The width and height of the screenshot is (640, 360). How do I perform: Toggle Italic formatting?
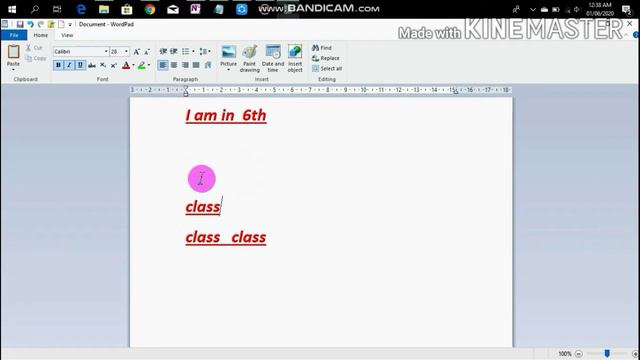click(x=69, y=65)
